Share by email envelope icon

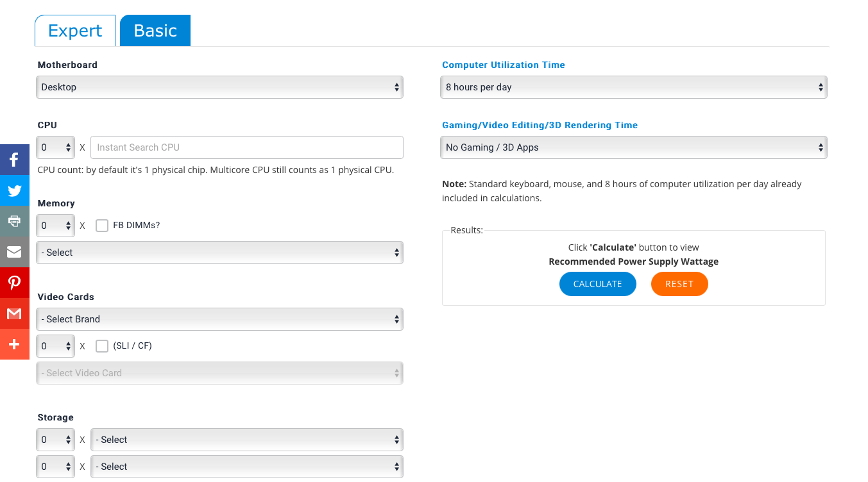14,252
